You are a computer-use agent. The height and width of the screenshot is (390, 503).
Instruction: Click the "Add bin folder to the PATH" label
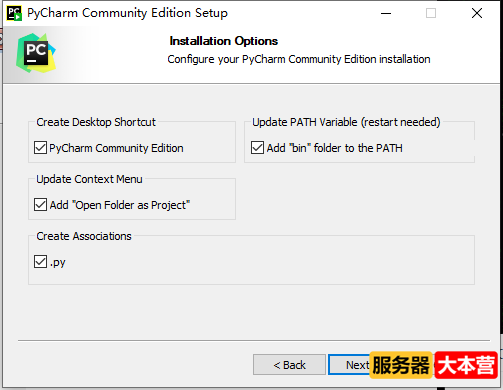pos(334,148)
